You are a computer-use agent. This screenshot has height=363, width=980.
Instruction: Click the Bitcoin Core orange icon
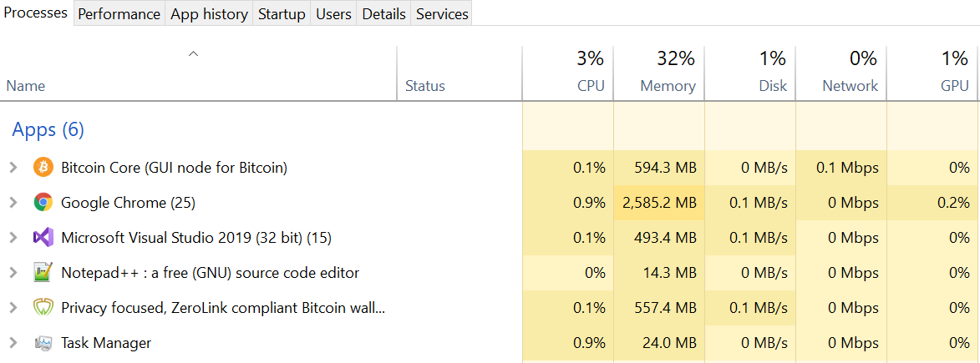43,168
